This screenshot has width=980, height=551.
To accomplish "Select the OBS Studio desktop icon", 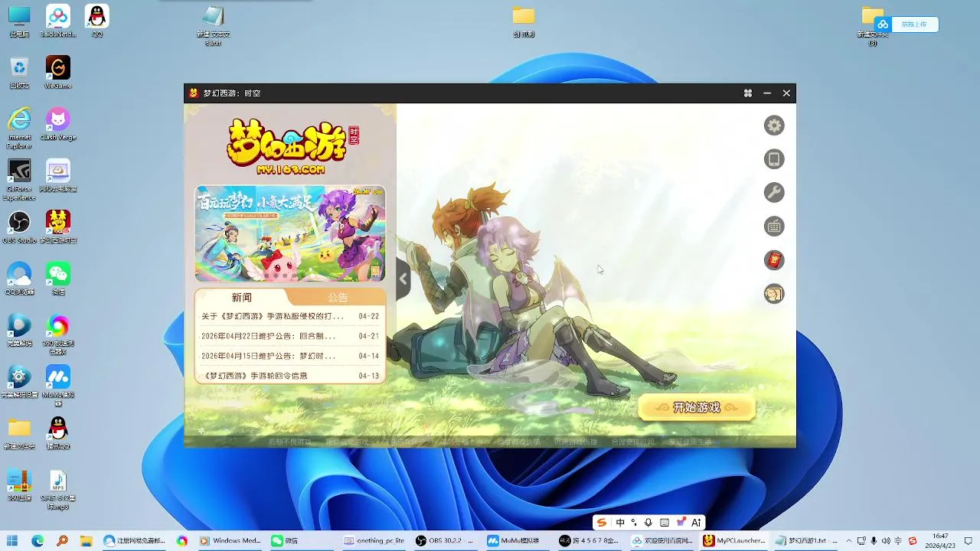I will click(19, 227).
